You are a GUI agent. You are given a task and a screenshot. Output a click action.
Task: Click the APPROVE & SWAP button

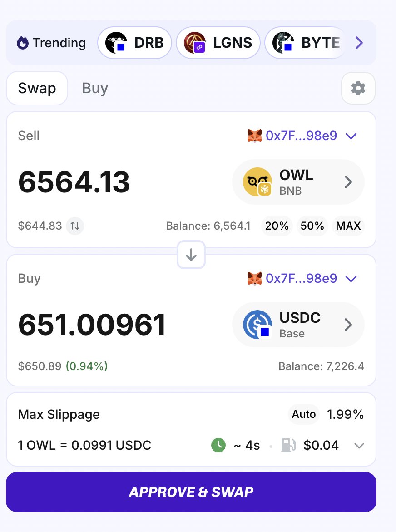pos(191,492)
